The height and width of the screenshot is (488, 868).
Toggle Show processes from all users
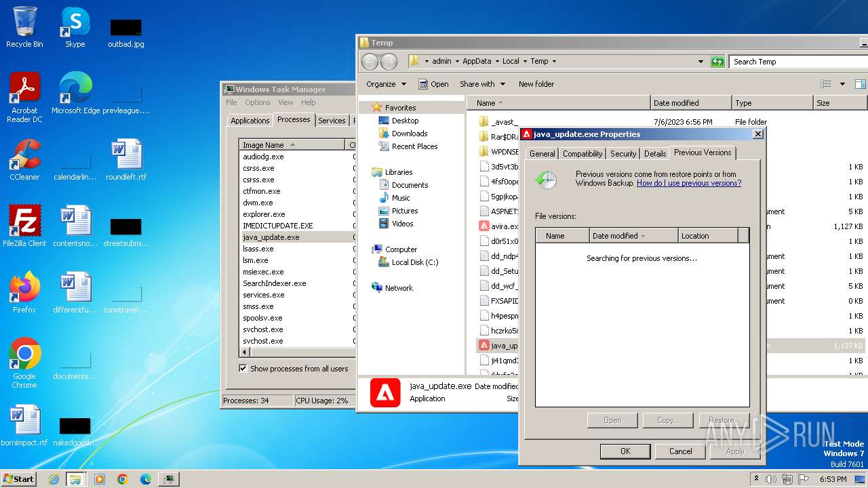click(243, 369)
